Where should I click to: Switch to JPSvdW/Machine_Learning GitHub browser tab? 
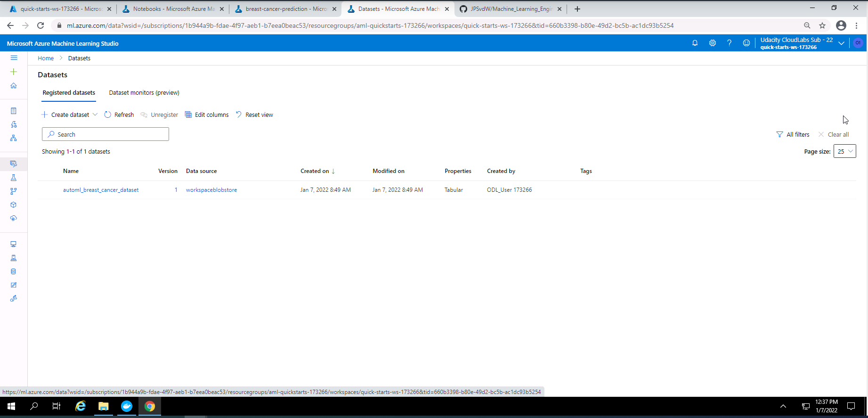click(x=511, y=9)
